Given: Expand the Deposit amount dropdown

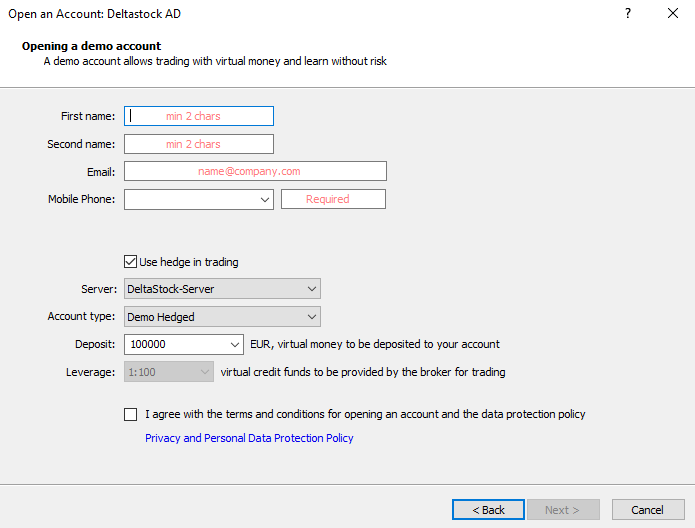Looking at the screenshot, I should pos(234,344).
